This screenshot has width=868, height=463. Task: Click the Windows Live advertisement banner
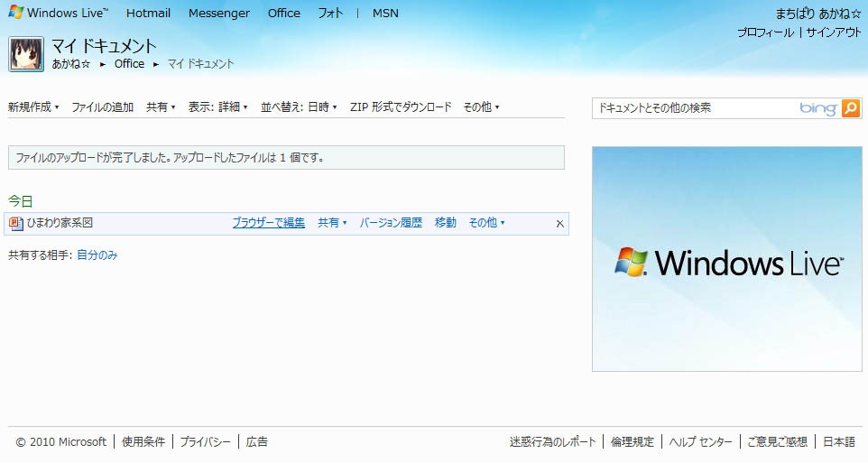tap(727, 259)
